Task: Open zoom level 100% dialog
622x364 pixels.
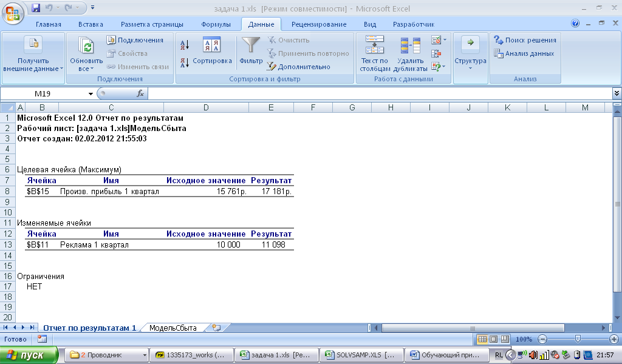Action: click(524, 339)
